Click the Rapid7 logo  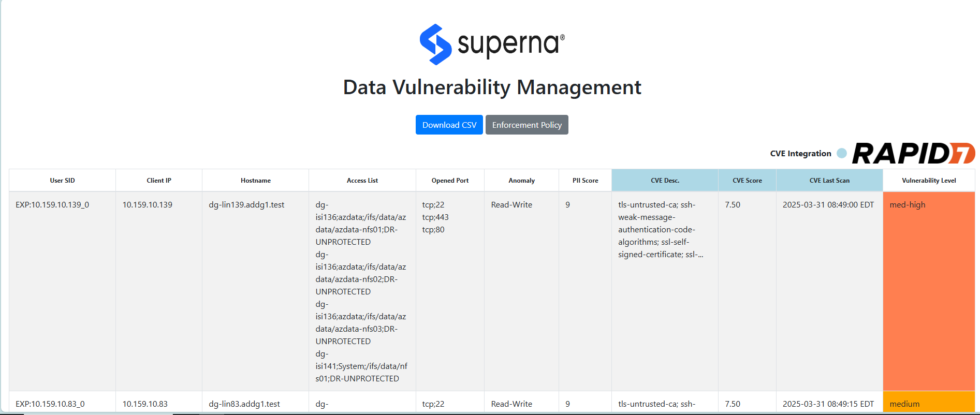tap(914, 153)
